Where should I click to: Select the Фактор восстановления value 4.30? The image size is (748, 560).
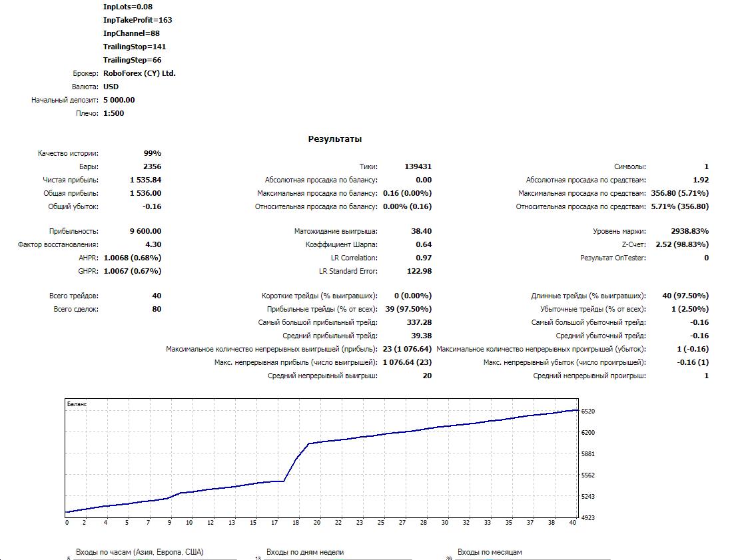click(153, 244)
